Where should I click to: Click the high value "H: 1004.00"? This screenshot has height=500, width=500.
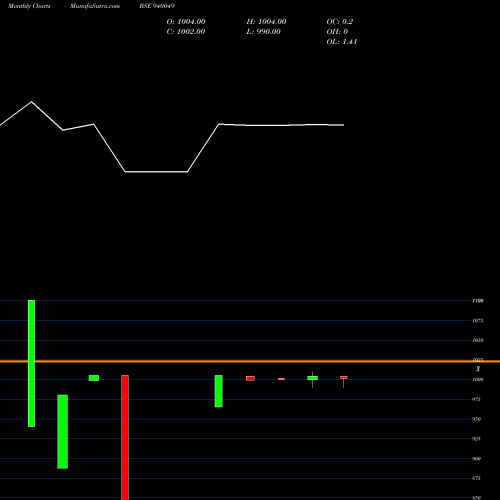(266, 22)
